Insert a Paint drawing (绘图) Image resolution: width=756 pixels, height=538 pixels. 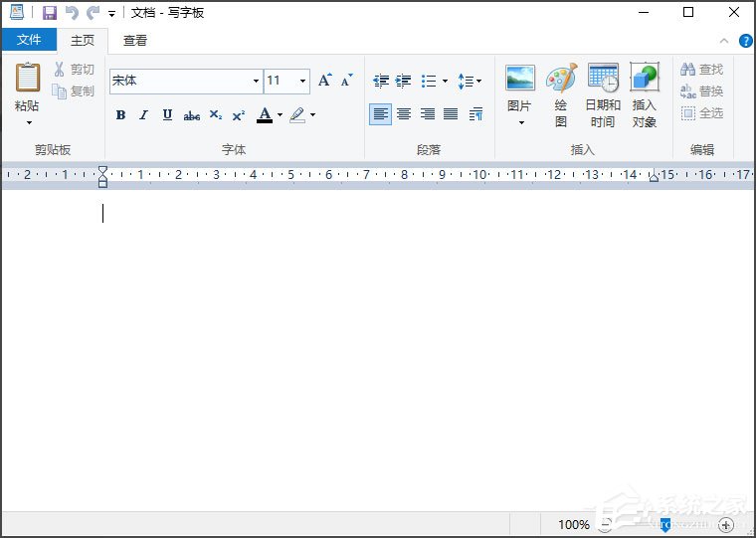[x=561, y=95]
